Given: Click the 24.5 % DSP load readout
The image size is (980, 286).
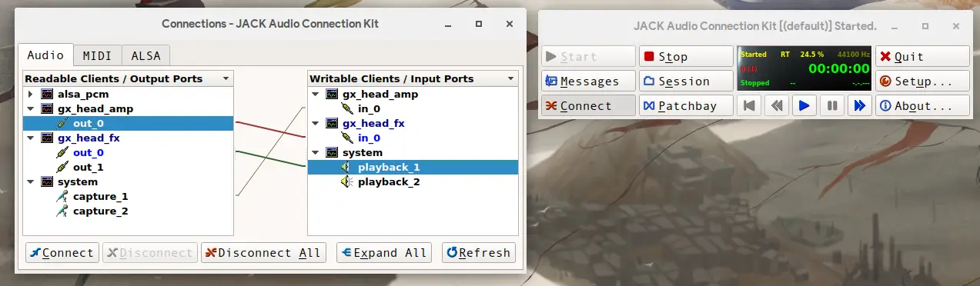Looking at the screenshot, I should click(812, 54).
